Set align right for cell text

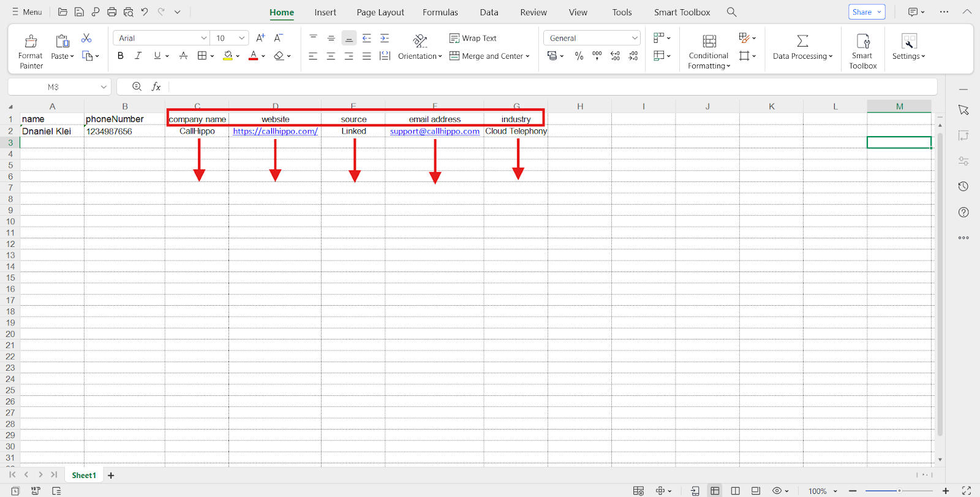[349, 56]
